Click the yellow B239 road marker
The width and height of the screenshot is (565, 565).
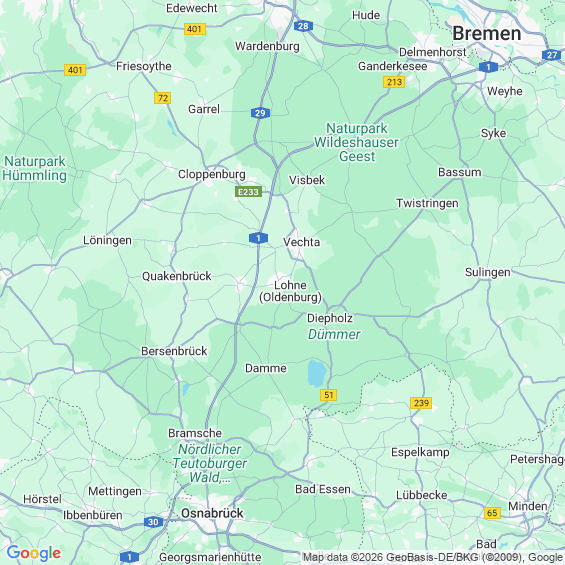(421, 403)
